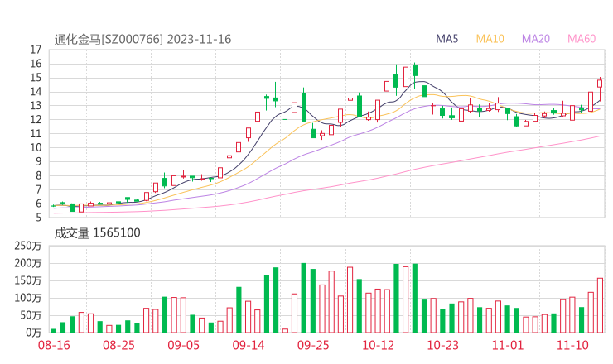Click the MA5 legend label
Screen dimensions: 613x364
tap(446, 39)
